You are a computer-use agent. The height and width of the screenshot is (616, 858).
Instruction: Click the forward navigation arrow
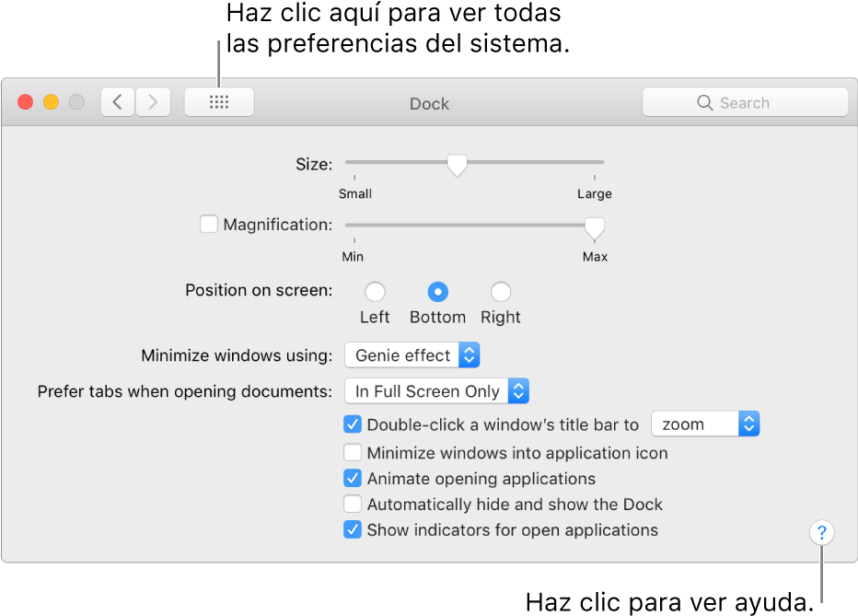(153, 101)
